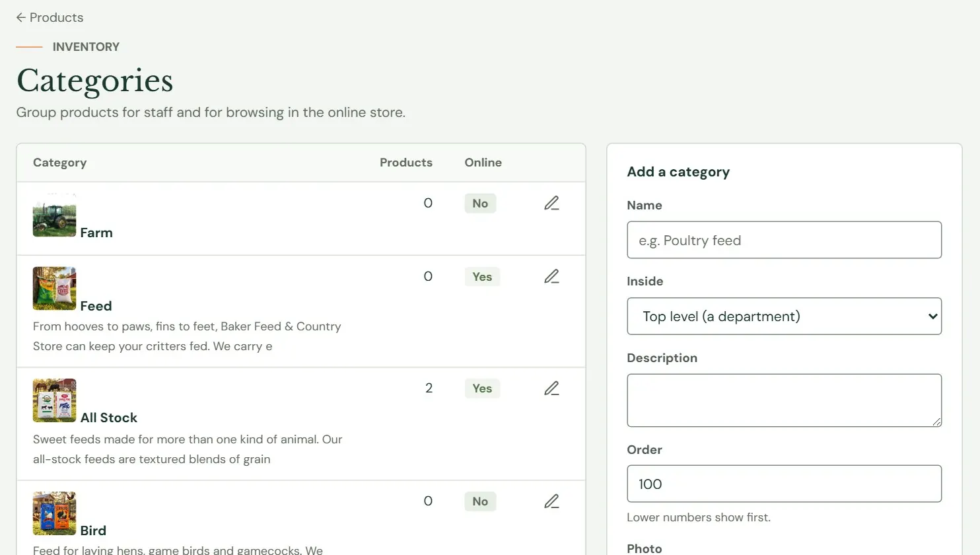Click product count 2 in All Stock row

(429, 388)
